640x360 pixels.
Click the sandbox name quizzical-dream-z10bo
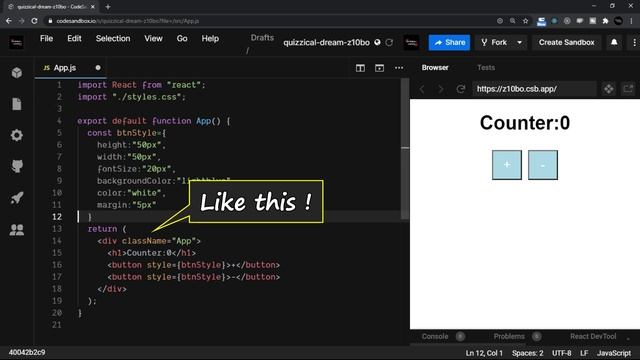(x=327, y=42)
